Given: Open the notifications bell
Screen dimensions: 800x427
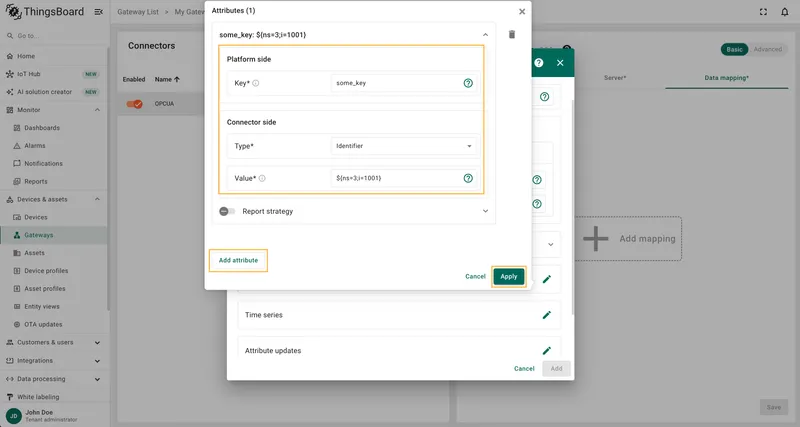Looking at the screenshot, I should click(785, 12).
